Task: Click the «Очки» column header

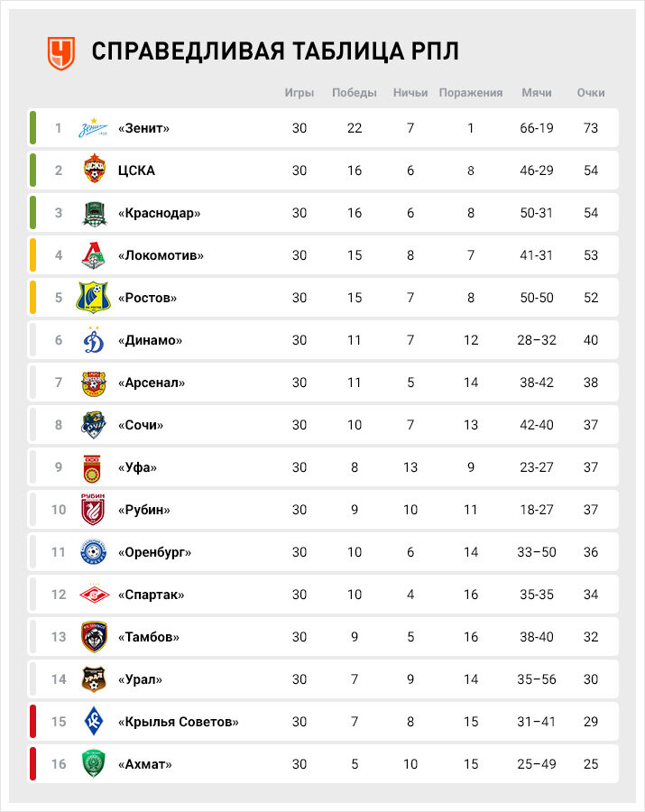Action: point(591,93)
